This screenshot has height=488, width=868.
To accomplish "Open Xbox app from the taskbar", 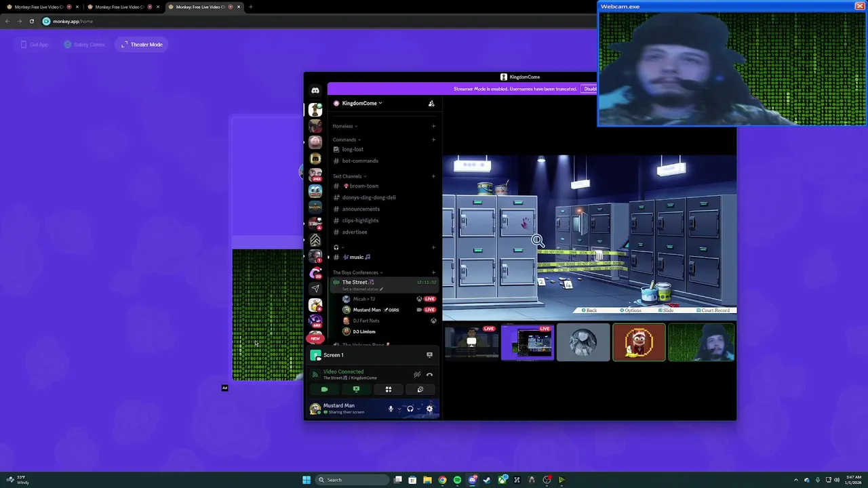I will tap(502, 480).
